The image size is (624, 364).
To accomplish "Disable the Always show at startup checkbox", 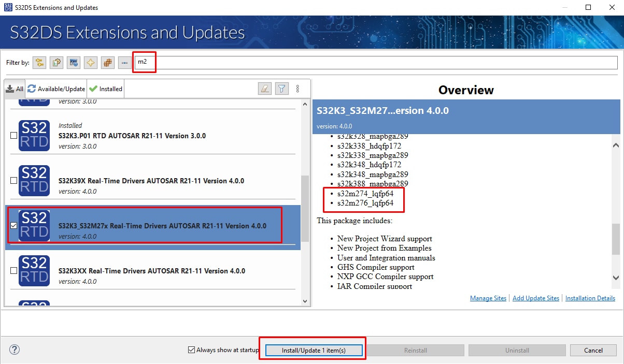I will click(x=192, y=350).
